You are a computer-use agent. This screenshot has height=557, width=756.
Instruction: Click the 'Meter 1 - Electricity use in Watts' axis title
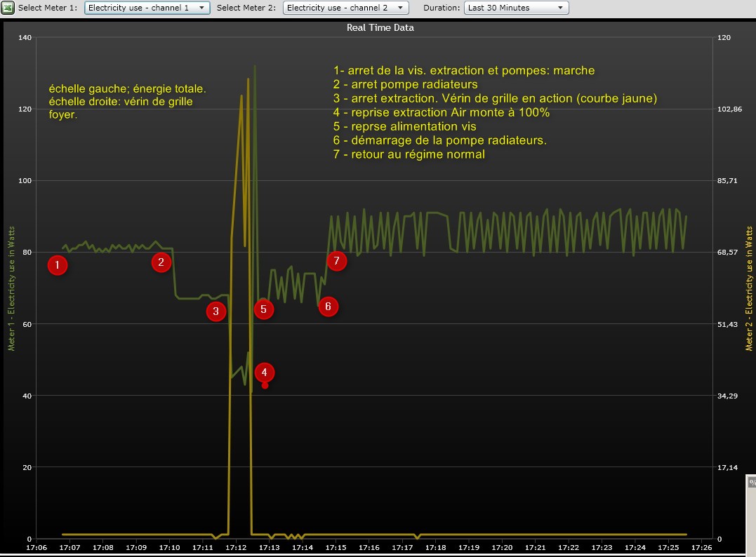click(11, 288)
